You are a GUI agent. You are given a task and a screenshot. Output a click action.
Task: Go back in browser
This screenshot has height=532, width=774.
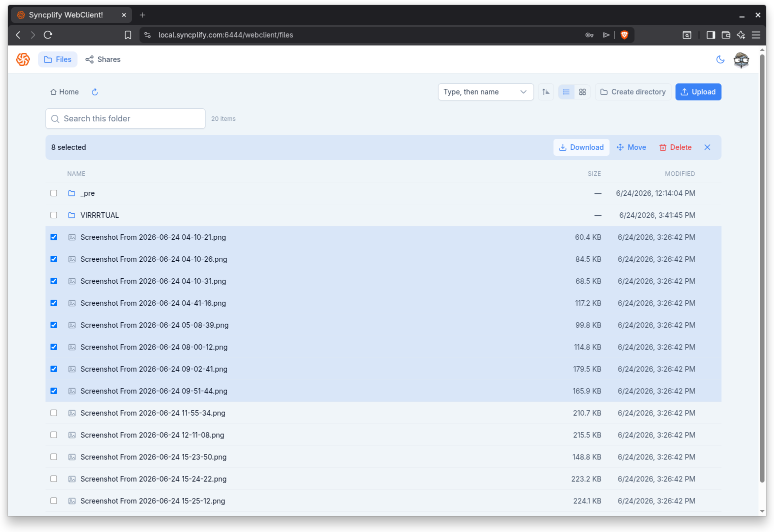tap(18, 35)
